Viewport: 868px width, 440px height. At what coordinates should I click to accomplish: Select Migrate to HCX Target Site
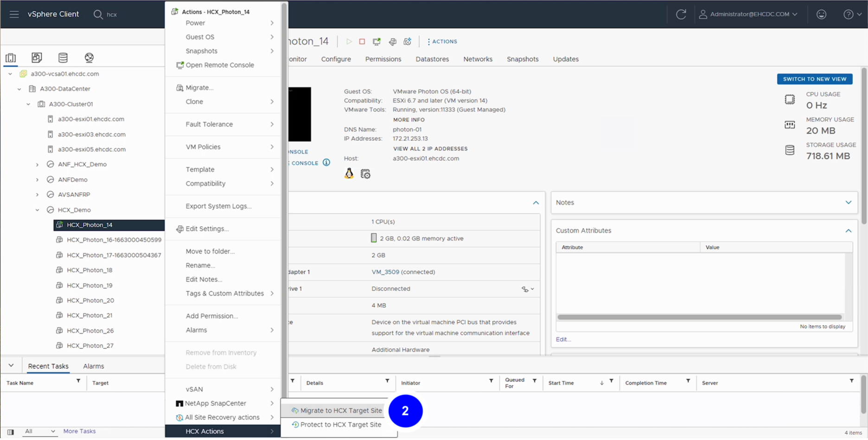(x=341, y=411)
